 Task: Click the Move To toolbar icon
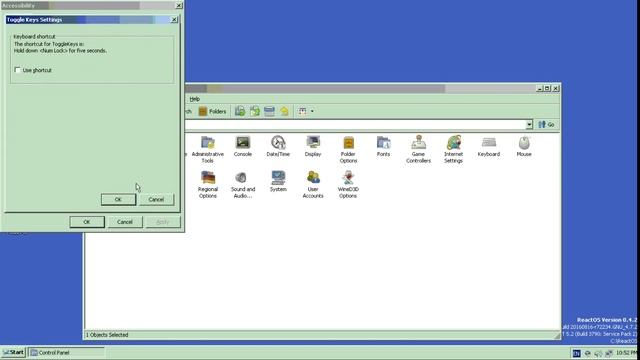[240, 111]
